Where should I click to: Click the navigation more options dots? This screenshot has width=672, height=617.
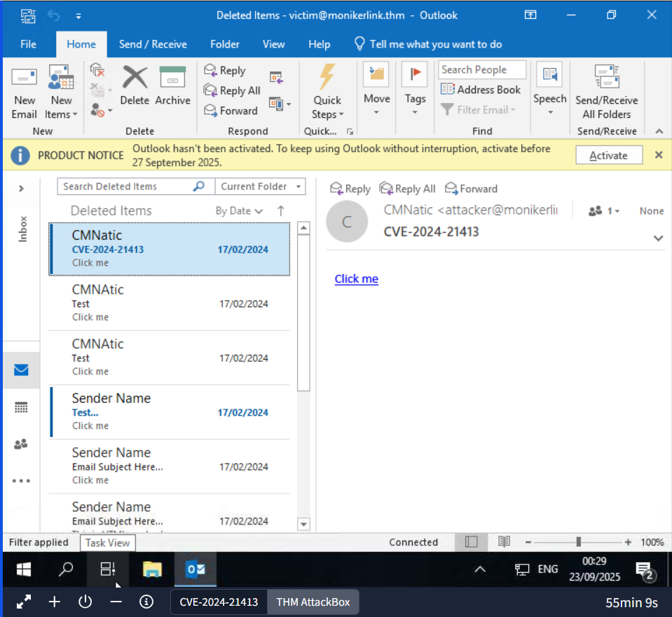[21, 481]
